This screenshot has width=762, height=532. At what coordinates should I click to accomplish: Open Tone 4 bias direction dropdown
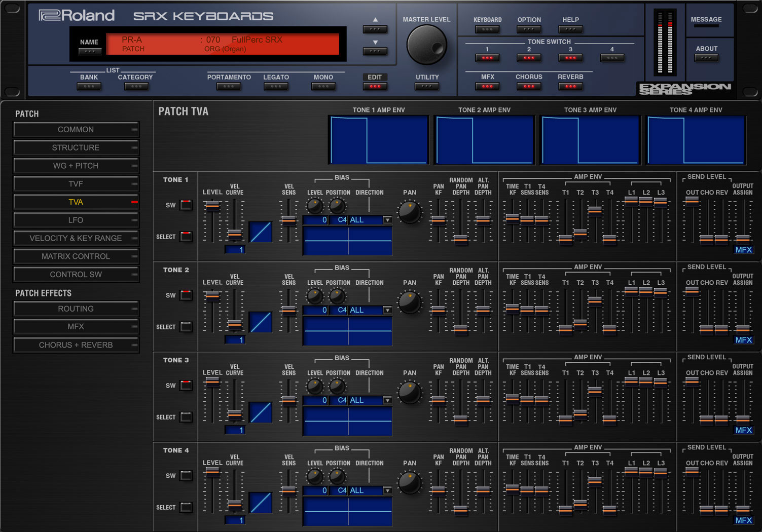point(387,490)
